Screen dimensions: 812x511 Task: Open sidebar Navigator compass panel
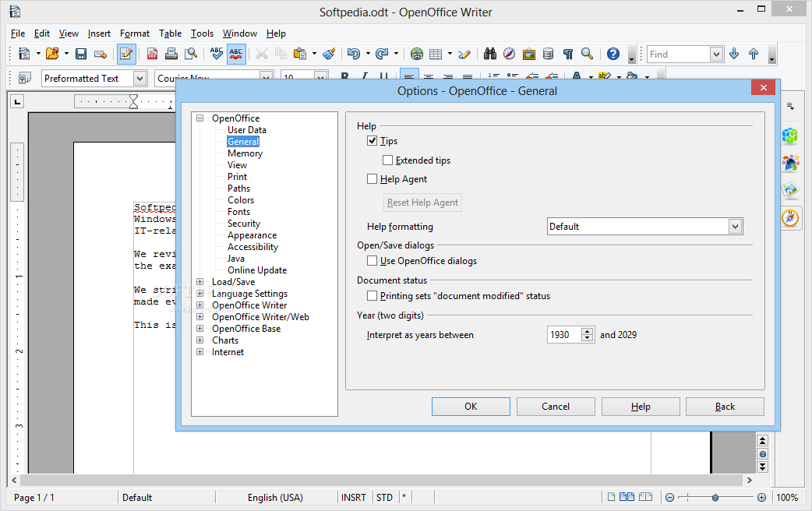790,218
